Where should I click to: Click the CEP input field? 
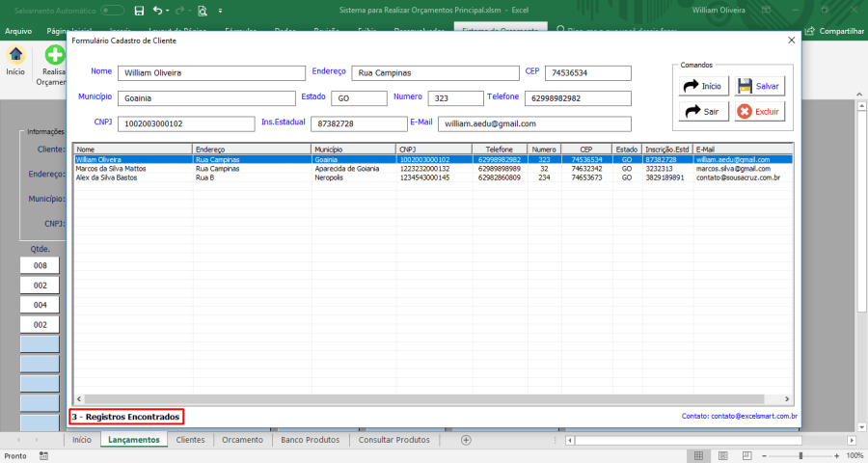point(588,73)
